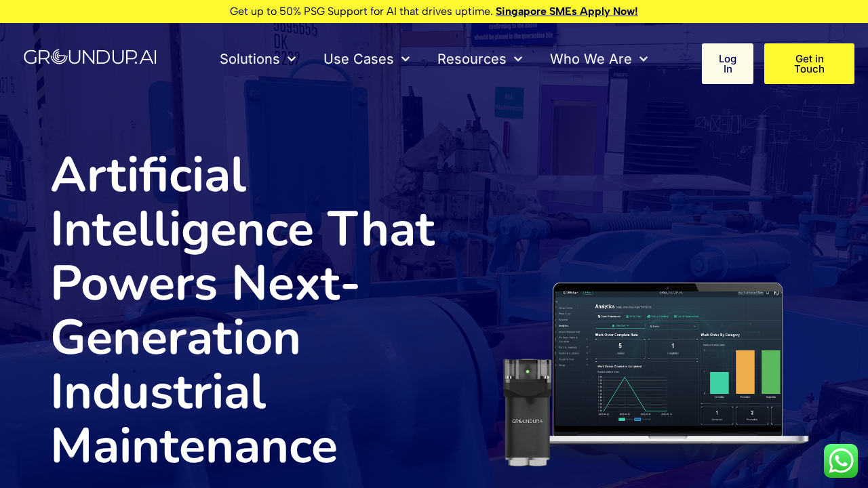Open the All Teams dropdown
This screenshot has width=868, height=488.
click(673, 326)
